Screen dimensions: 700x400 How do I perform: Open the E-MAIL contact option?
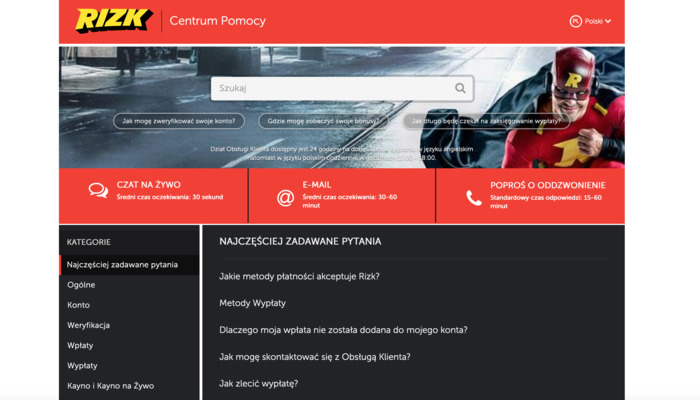click(x=342, y=196)
